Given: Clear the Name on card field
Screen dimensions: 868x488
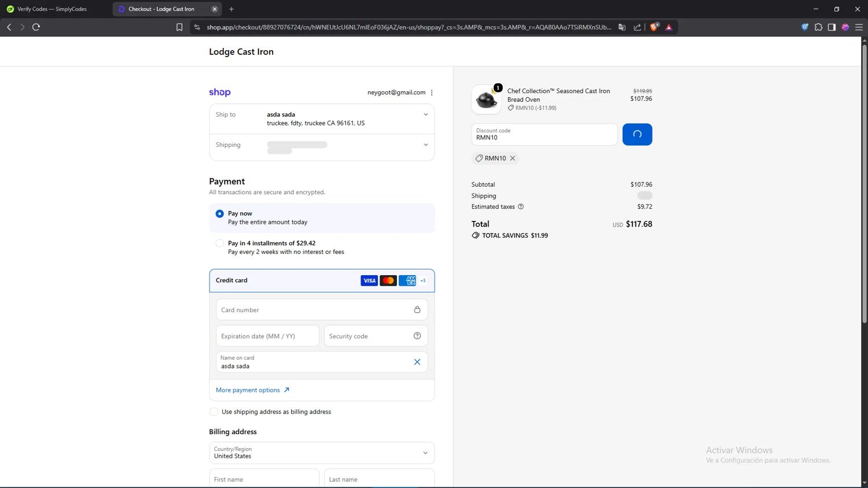Looking at the screenshot, I should (417, 362).
